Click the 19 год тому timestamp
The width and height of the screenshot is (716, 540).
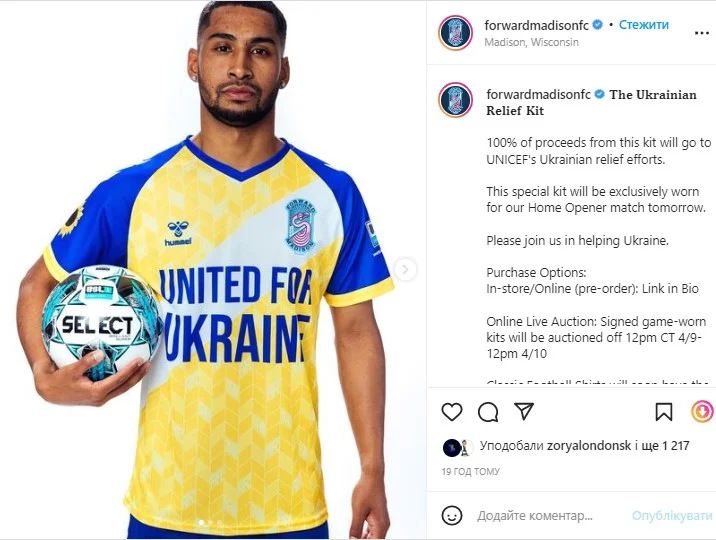tap(470, 472)
